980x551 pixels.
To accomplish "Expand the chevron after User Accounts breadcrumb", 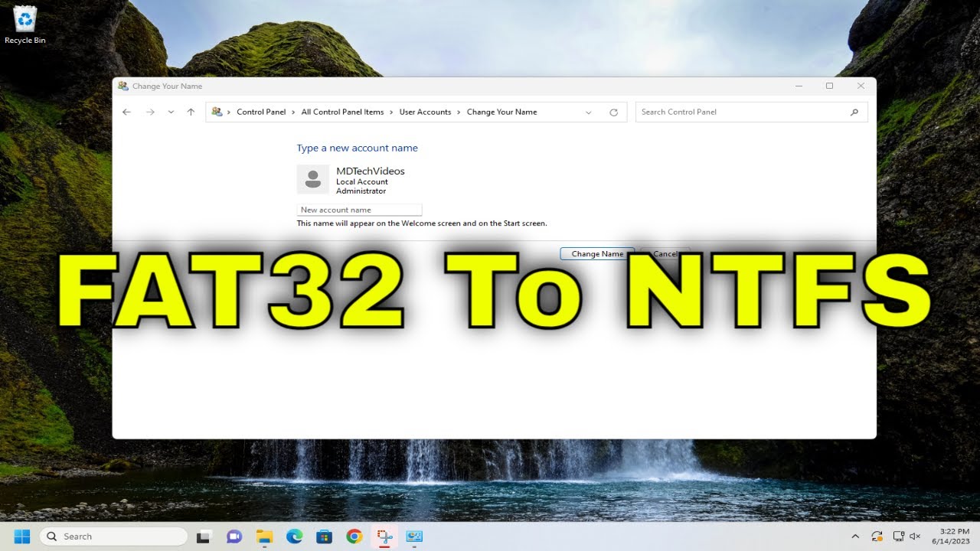I will (459, 112).
